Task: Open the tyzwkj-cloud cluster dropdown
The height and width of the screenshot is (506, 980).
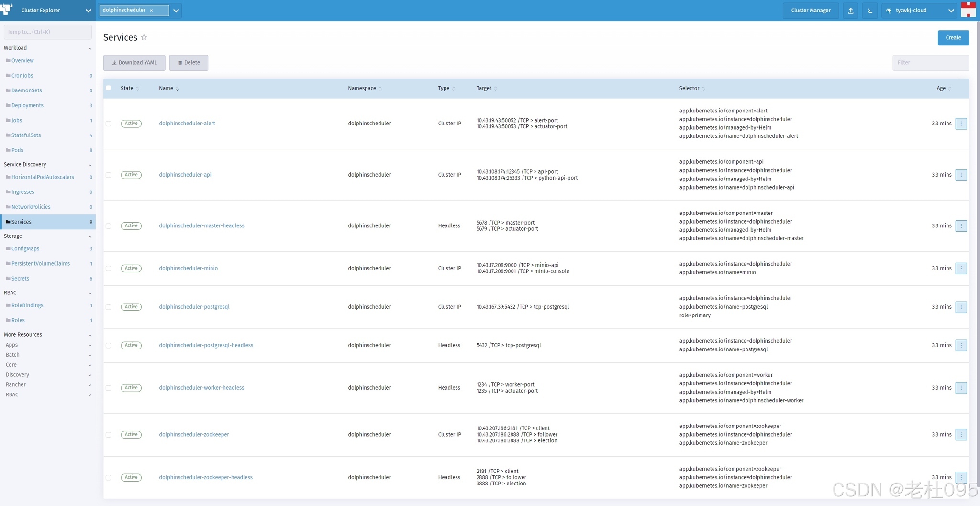Action: click(919, 11)
